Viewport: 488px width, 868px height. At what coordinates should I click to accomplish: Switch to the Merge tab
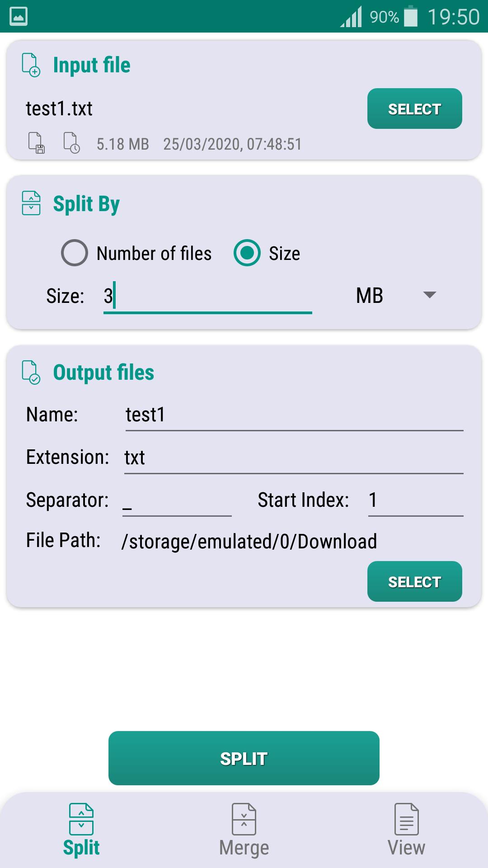pos(244,830)
